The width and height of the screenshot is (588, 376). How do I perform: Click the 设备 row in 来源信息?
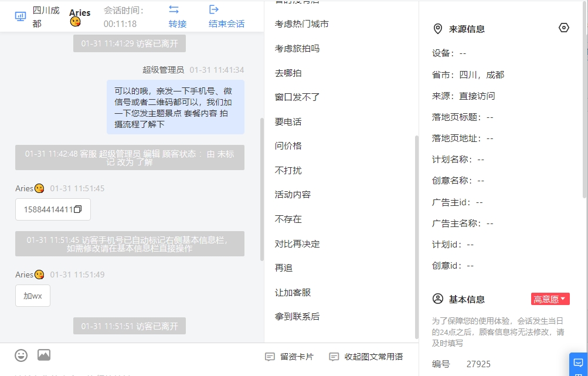[449, 53]
